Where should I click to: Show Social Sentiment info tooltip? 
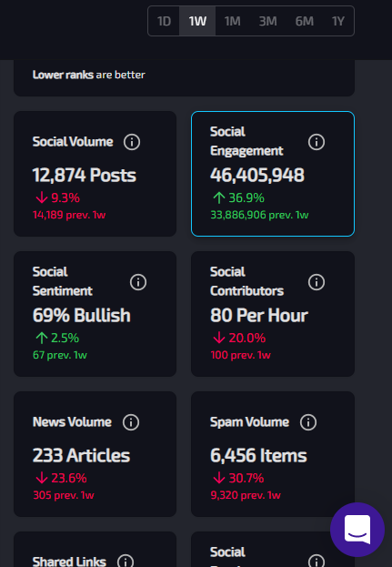pyautogui.click(x=138, y=282)
